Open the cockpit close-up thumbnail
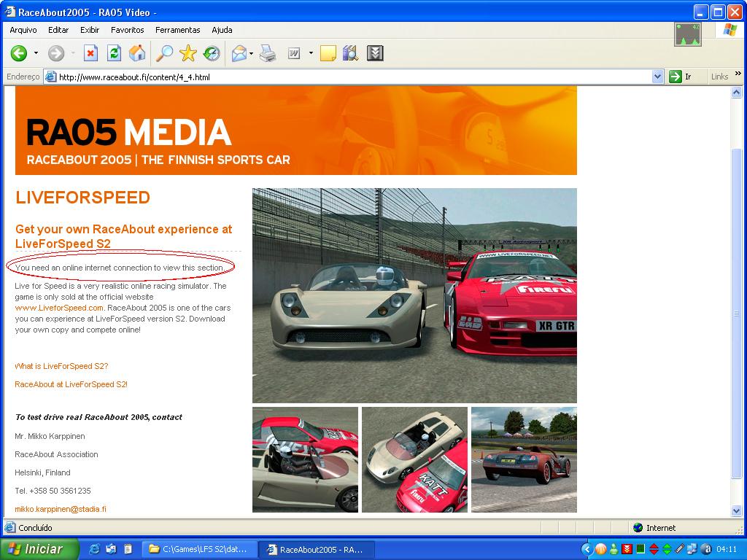This screenshot has height=560, width=747. (x=305, y=459)
